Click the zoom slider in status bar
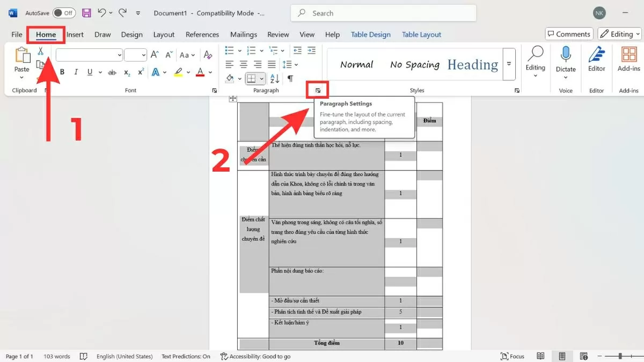This screenshot has width=644, height=362. (x=620, y=356)
